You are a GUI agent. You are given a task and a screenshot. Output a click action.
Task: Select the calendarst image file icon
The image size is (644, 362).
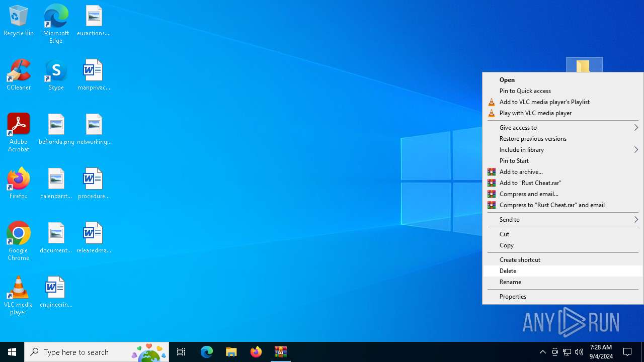tap(56, 184)
